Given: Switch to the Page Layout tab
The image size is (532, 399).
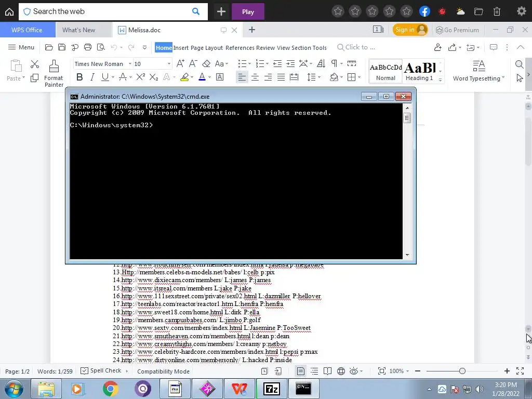Looking at the screenshot, I should coord(207,47).
